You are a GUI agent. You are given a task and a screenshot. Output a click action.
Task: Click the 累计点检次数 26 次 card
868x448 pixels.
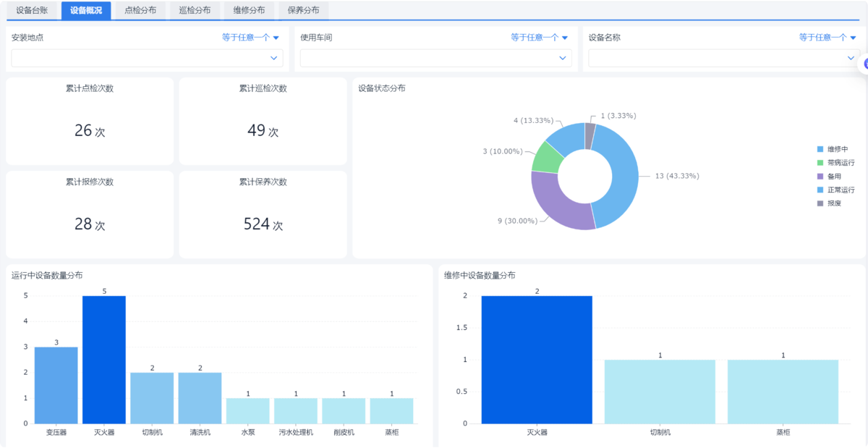pyautogui.click(x=90, y=121)
